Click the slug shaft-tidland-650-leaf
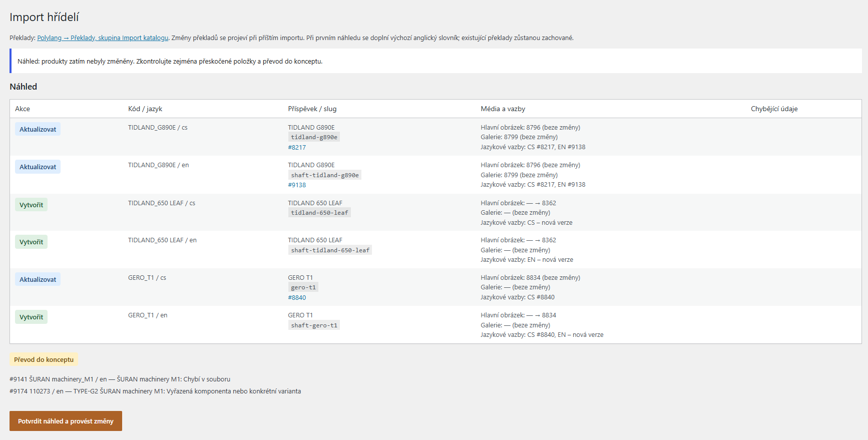Viewport: 868px width, 440px height. click(330, 250)
